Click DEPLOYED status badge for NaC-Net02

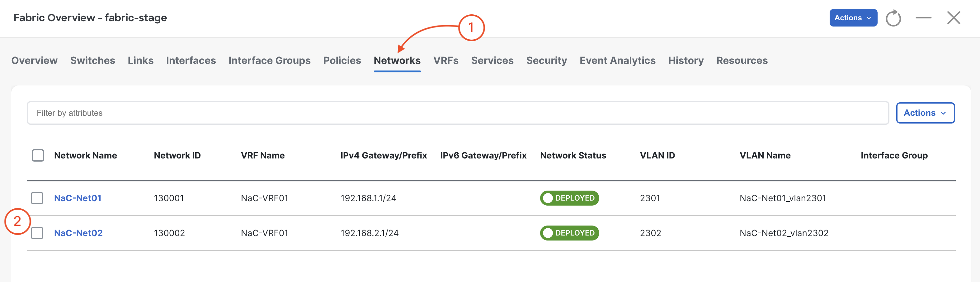click(569, 233)
